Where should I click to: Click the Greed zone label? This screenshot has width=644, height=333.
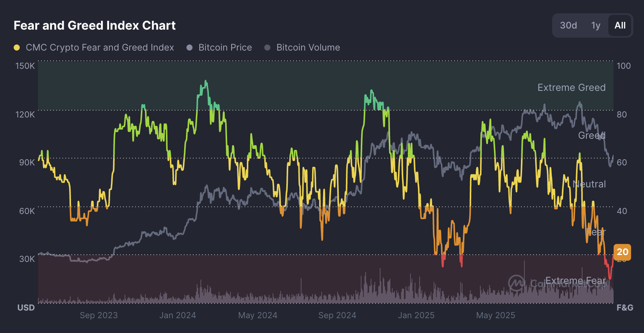591,136
